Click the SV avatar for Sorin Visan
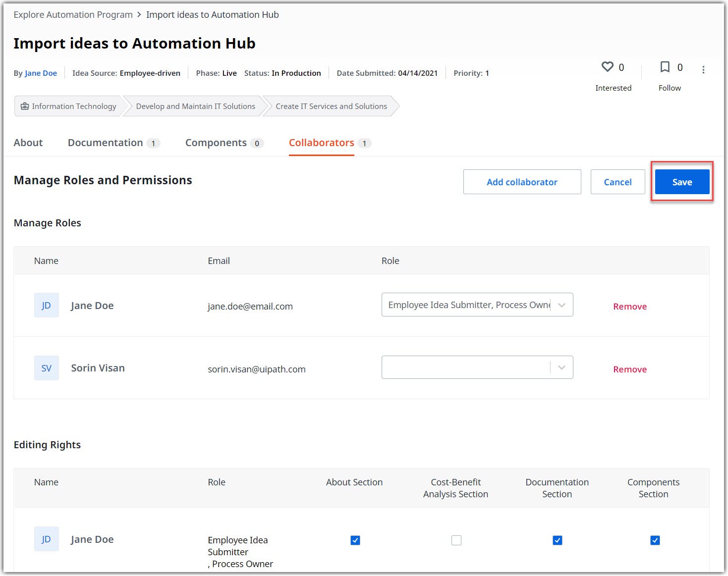Viewport: 728px width, 576px height. [46, 368]
